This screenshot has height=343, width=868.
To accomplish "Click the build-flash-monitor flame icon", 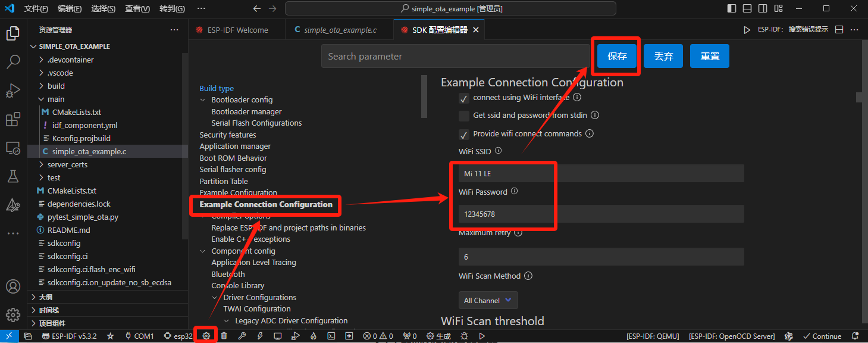I will tap(313, 336).
